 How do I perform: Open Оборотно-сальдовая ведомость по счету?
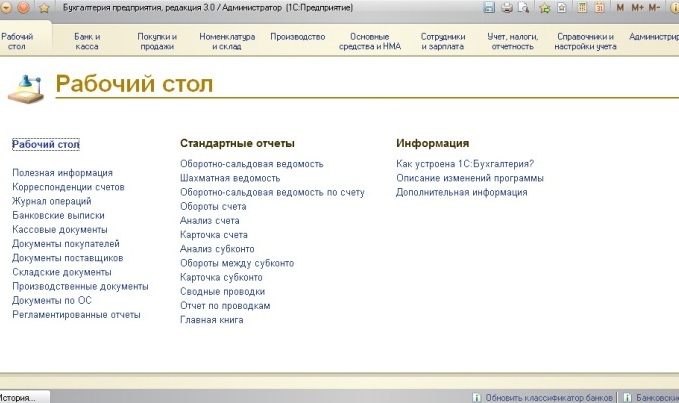(x=272, y=192)
